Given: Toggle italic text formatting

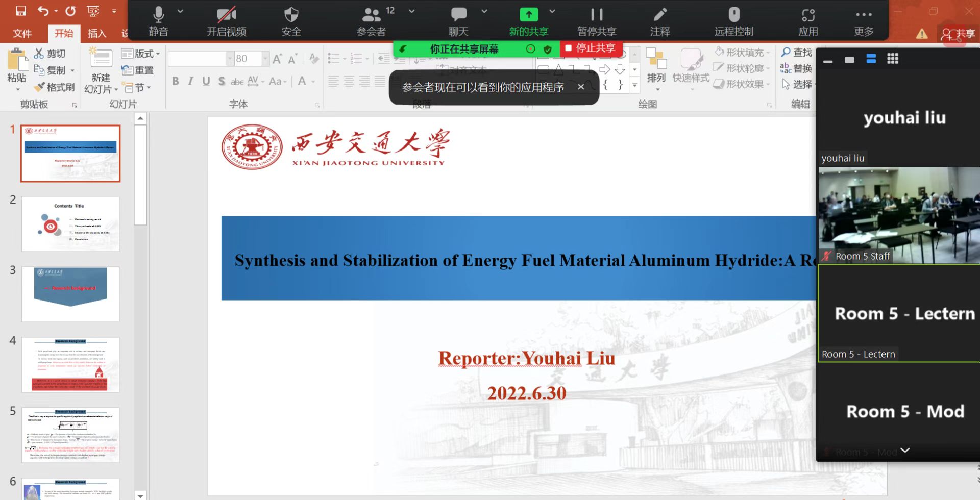Looking at the screenshot, I should click(x=190, y=81).
